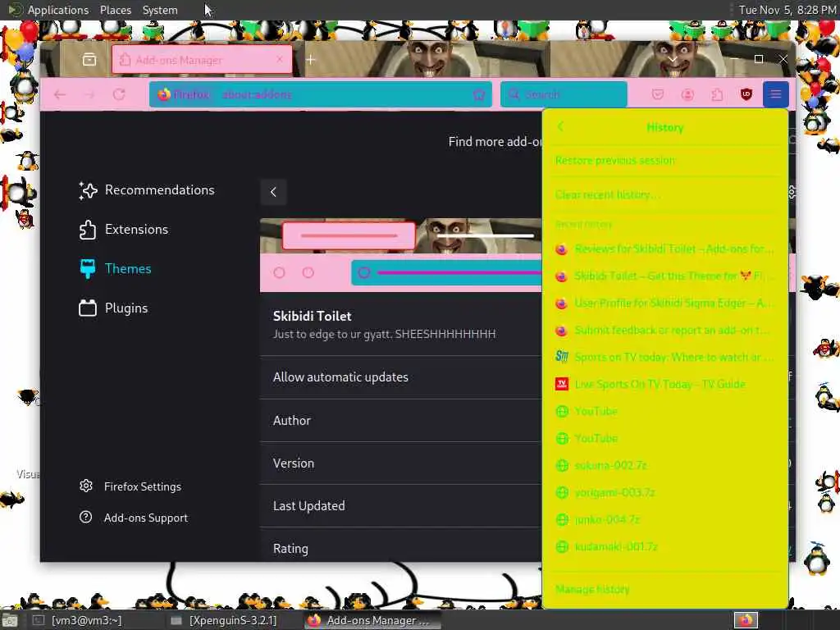Click the Firefox Settings gear icon
The height and width of the screenshot is (630, 840).
85,486
